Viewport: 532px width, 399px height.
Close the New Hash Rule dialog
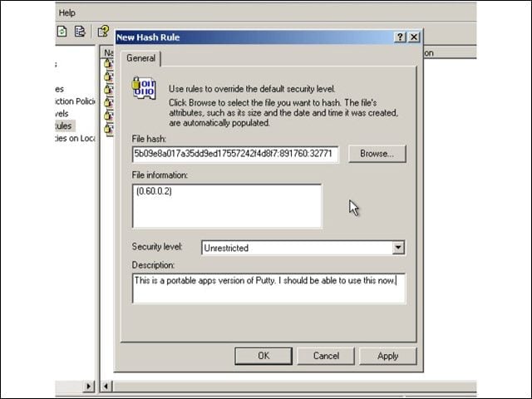(414, 37)
